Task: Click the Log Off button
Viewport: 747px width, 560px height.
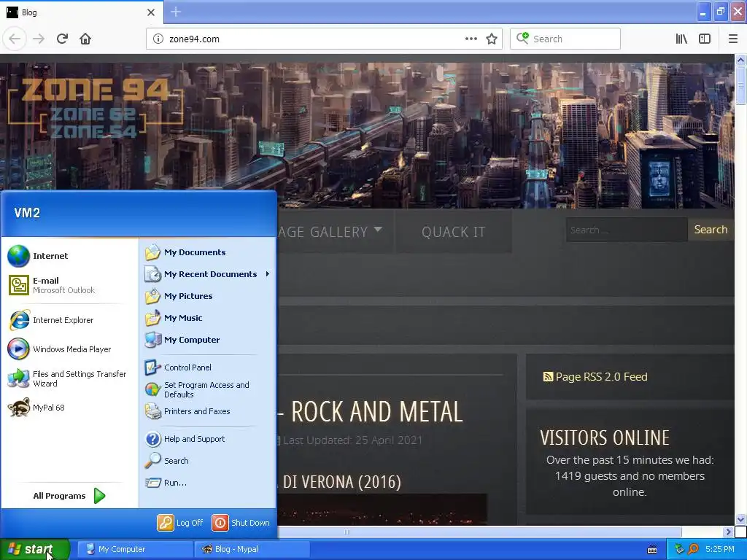Action: [181, 523]
